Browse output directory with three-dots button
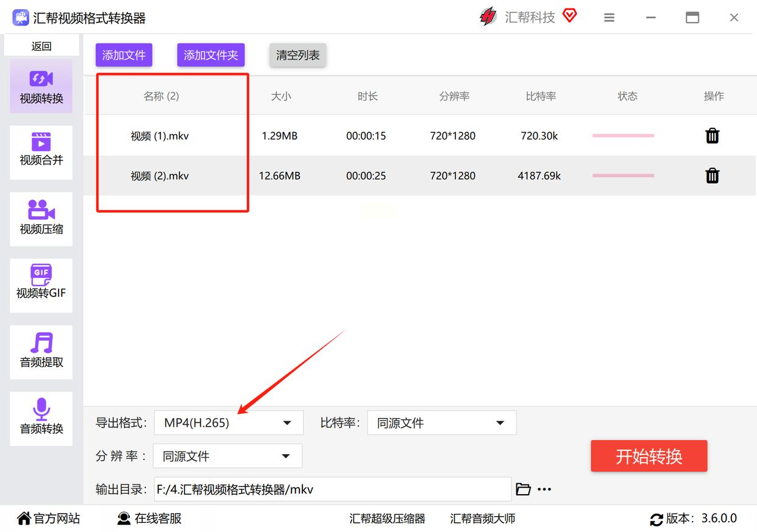 pyautogui.click(x=544, y=489)
